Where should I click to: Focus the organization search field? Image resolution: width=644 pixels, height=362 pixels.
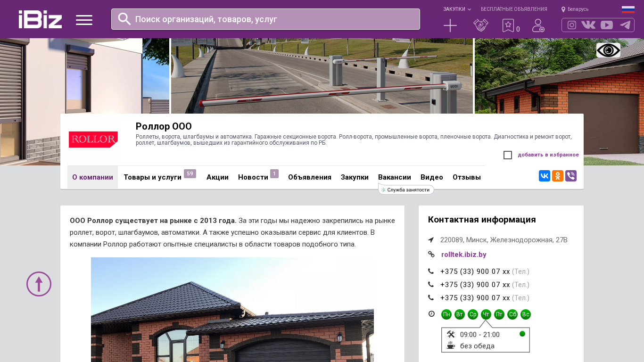(265, 19)
